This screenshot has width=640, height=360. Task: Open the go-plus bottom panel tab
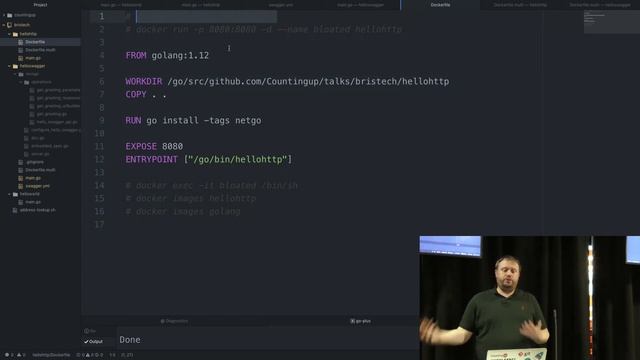361,321
